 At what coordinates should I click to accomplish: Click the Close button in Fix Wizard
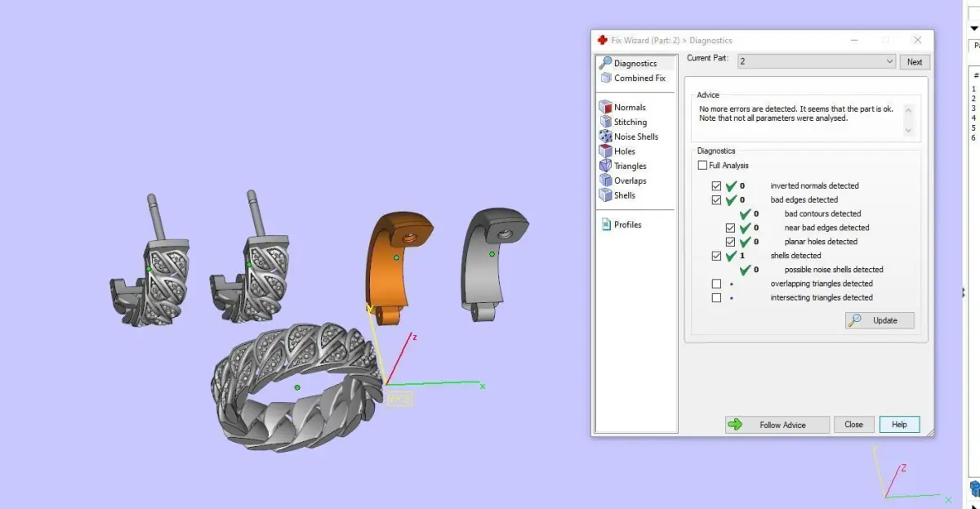853,425
